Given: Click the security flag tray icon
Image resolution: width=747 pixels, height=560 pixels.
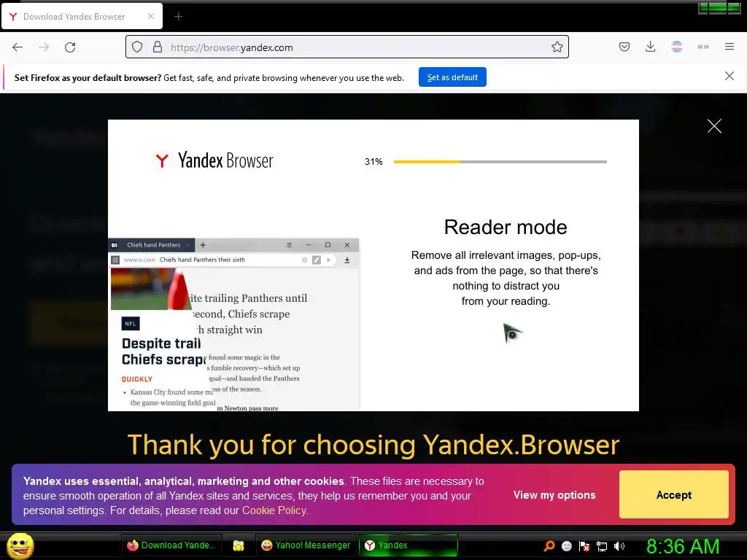Looking at the screenshot, I should click(x=584, y=546).
